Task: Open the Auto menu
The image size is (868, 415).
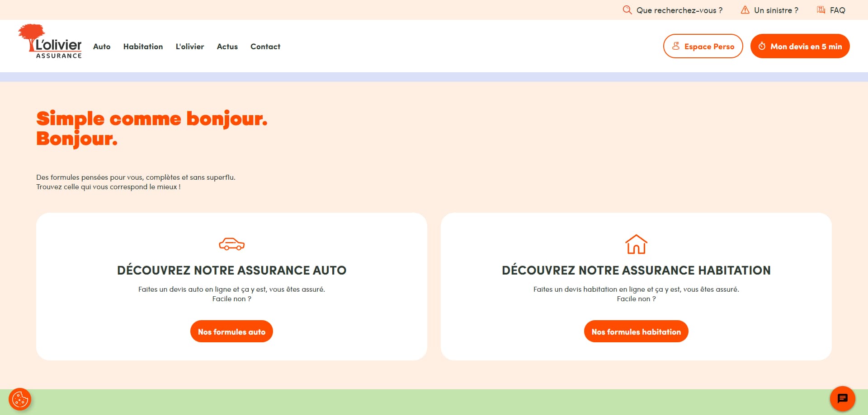Action: [x=102, y=47]
